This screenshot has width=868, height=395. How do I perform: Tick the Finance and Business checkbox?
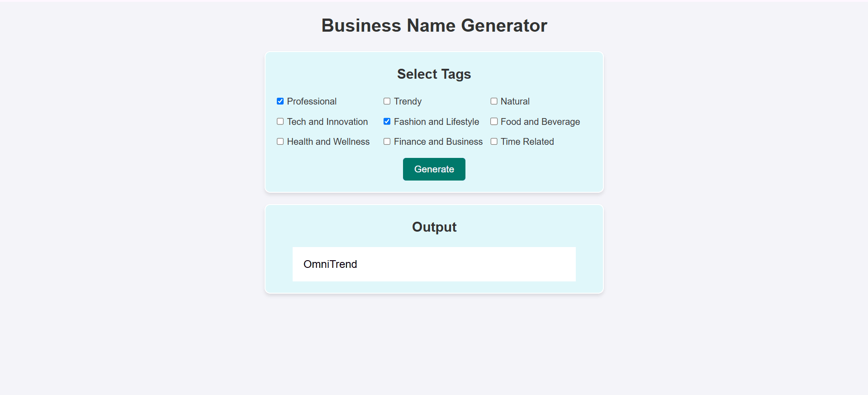click(387, 142)
